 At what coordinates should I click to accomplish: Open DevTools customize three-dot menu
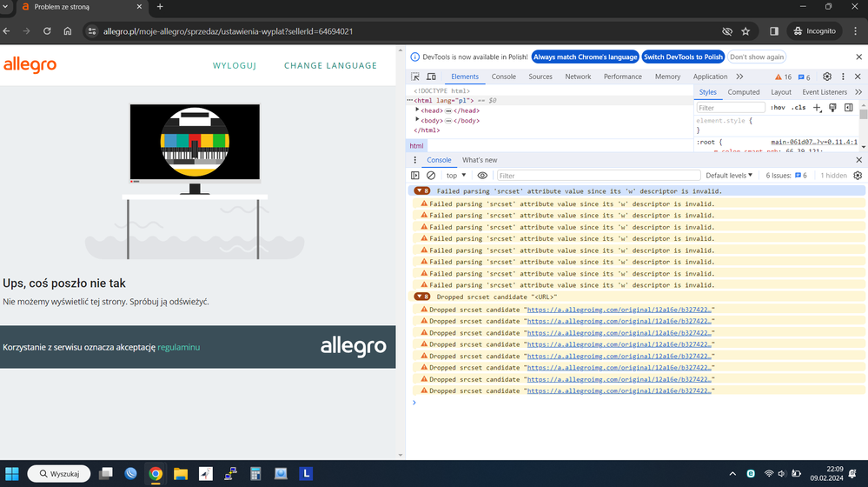(843, 77)
